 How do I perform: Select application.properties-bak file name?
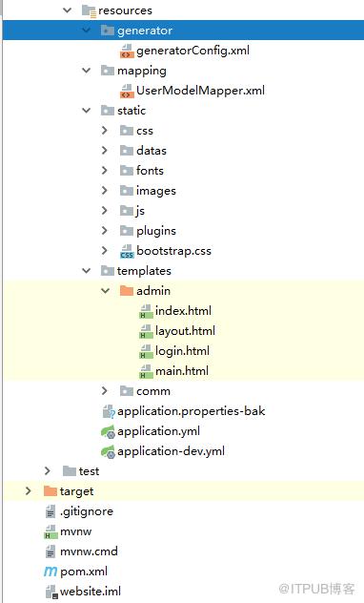192,411
